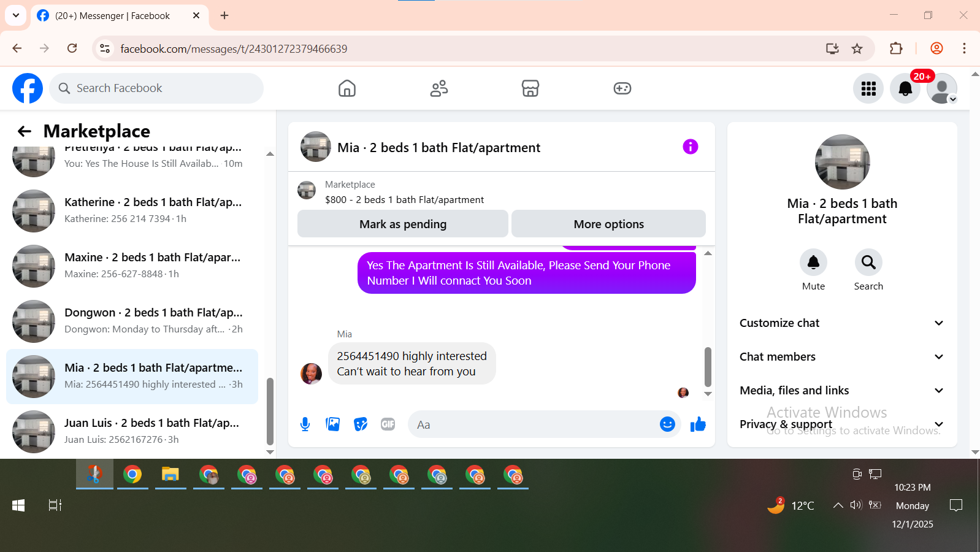
Task: Open File Explorer from the taskbar
Action: (170, 475)
